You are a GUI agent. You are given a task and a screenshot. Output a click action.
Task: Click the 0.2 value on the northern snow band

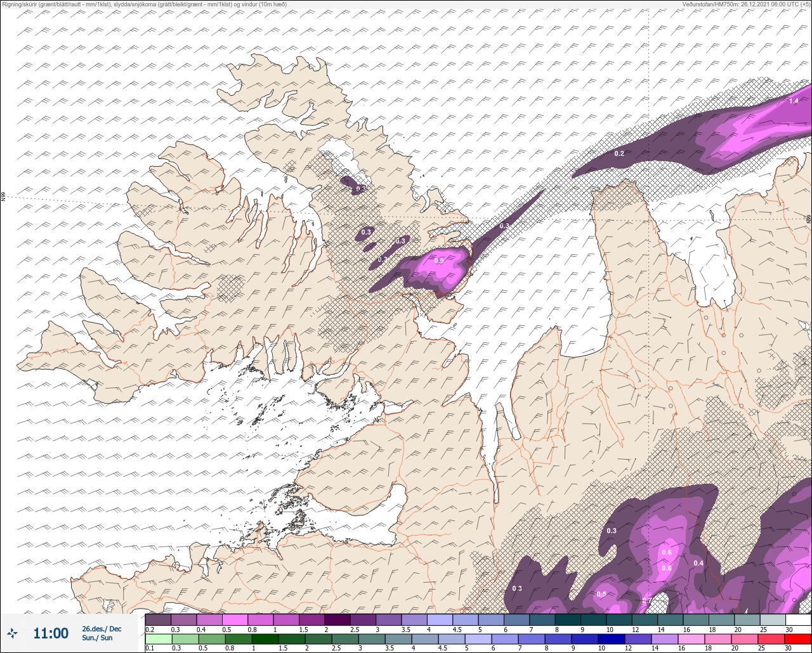tap(619, 153)
